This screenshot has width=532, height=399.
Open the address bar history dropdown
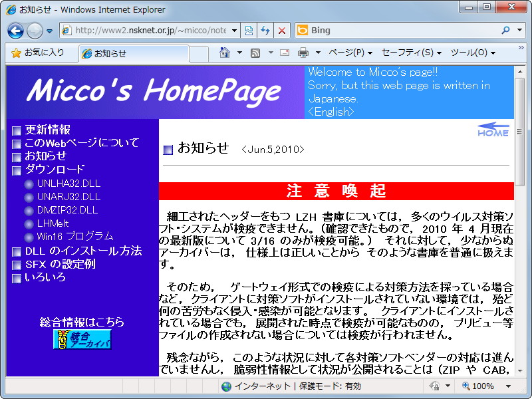pyautogui.click(x=235, y=31)
